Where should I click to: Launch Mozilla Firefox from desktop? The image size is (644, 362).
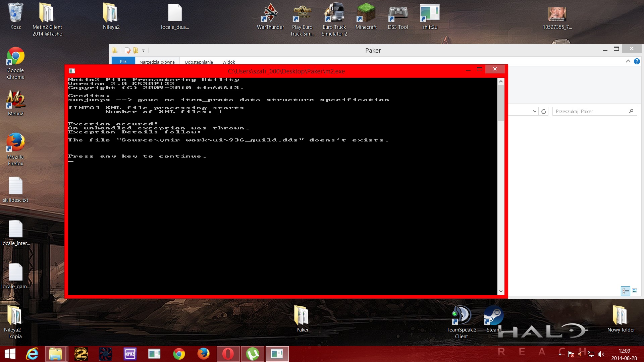[15, 149]
